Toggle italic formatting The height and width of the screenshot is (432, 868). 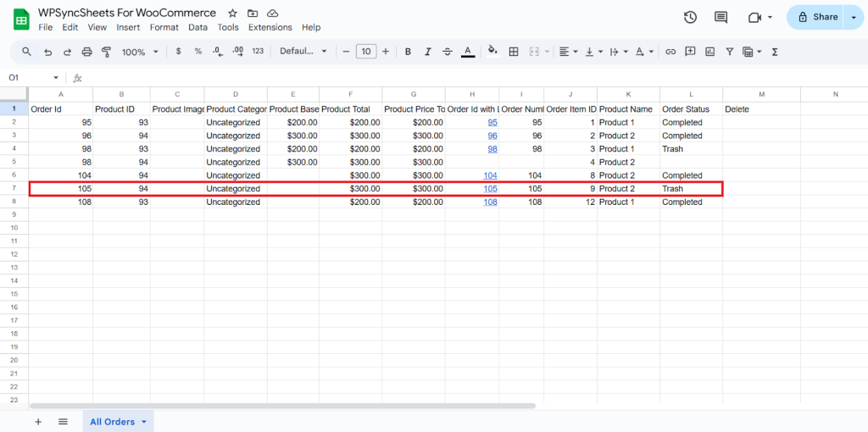(x=427, y=52)
